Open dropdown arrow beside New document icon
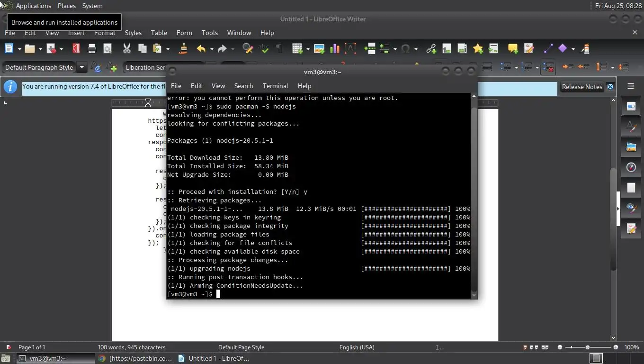644x364 pixels. coord(19,49)
